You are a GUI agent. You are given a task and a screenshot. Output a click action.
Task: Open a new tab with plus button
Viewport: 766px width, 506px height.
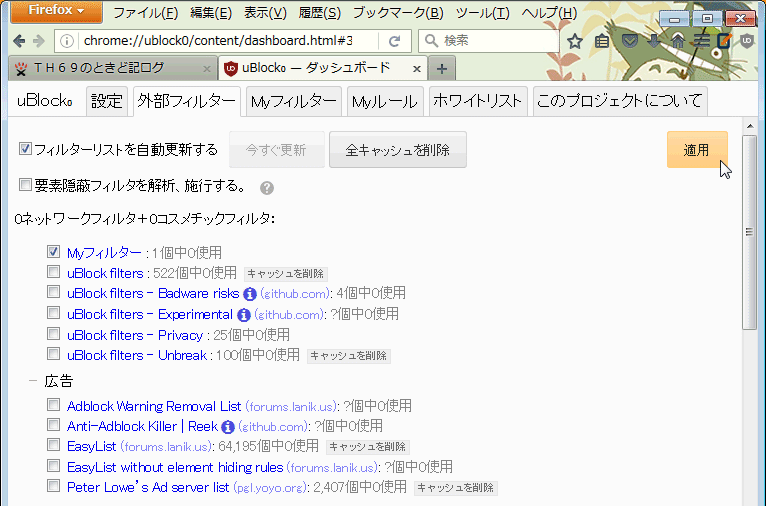coord(442,69)
